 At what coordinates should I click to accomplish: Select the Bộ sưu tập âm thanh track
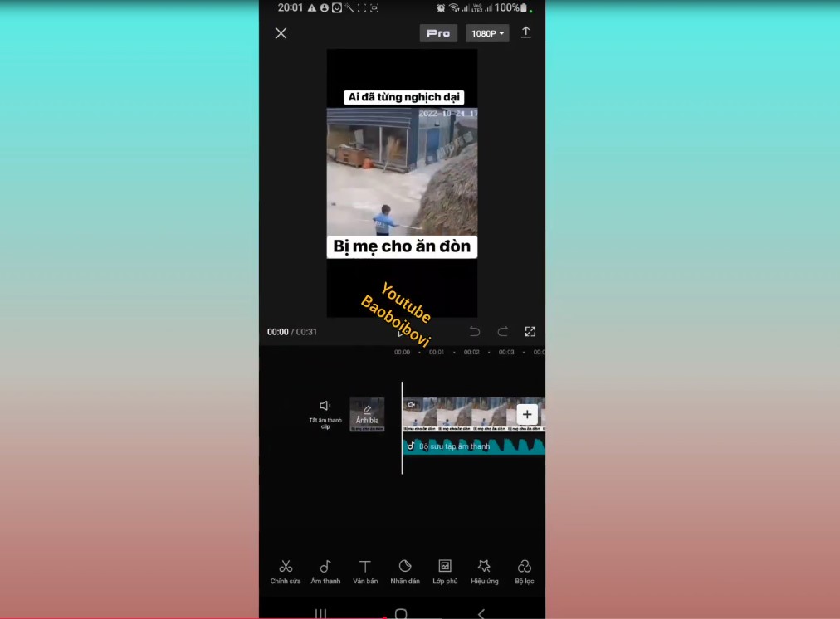click(x=474, y=446)
